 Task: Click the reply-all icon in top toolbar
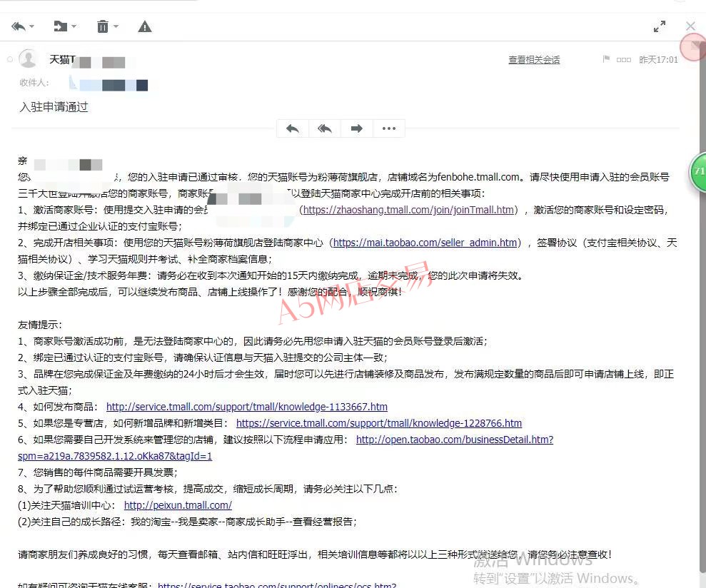[19, 26]
